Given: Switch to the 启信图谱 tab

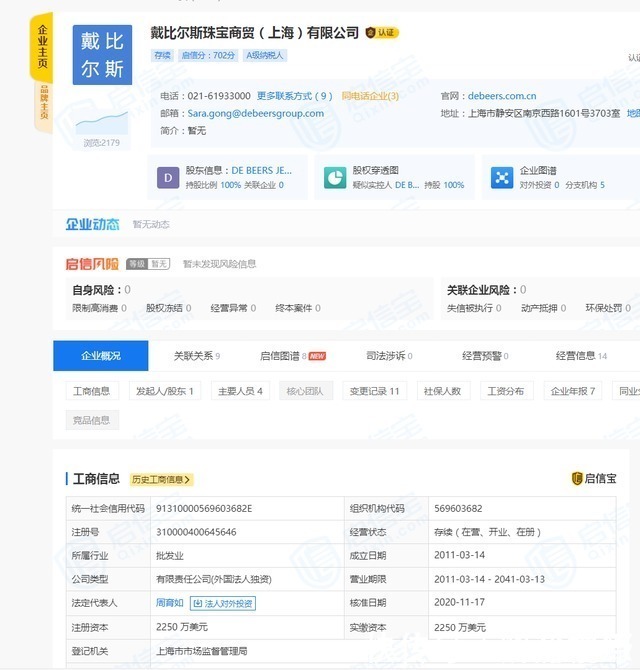Looking at the screenshot, I should (293, 356).
